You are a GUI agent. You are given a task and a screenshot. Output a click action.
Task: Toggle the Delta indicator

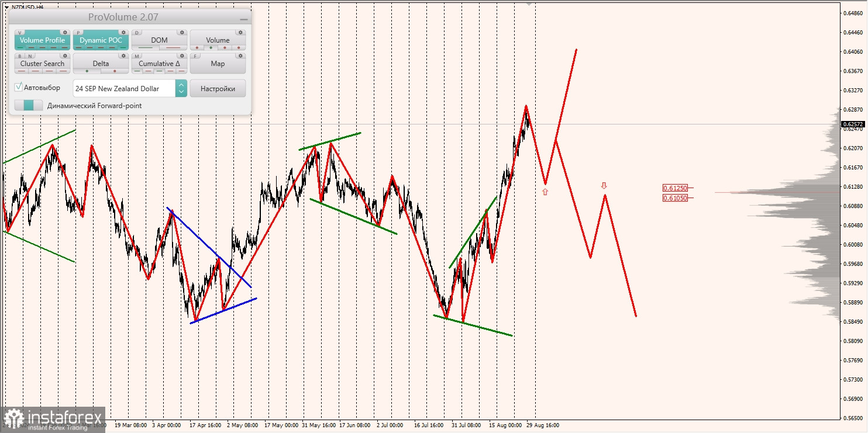pyautogui.click(x=101, y=64)
